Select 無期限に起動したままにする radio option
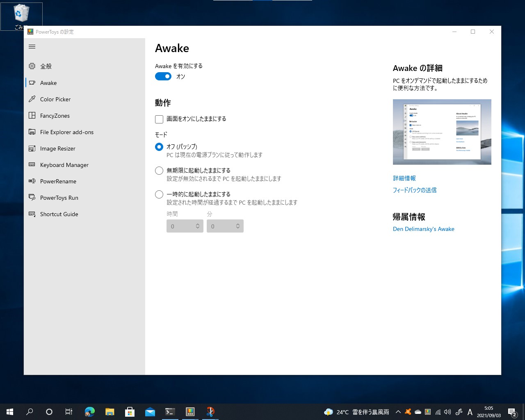The height and width of the screenshot is (420, 525). (x=159, y=171)
